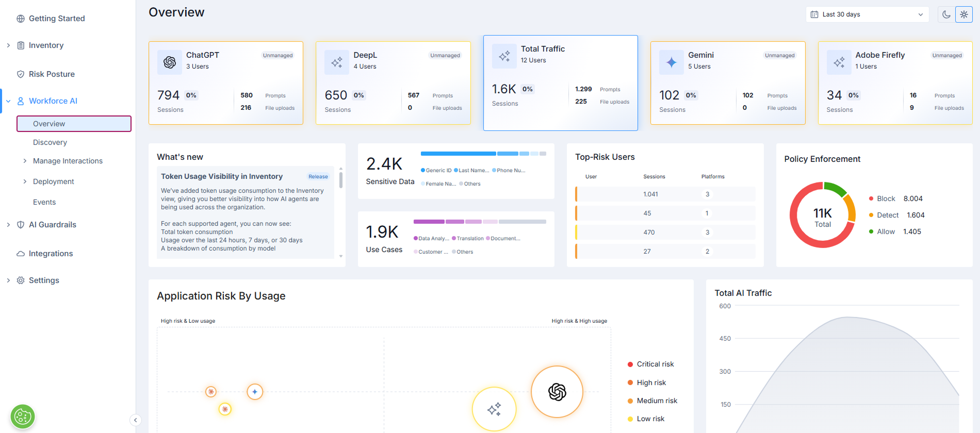This screenshot has width=980, height=433.
Task: Collapse the sidebar panel
Action: pyautogui.click(x=136, y=420)
